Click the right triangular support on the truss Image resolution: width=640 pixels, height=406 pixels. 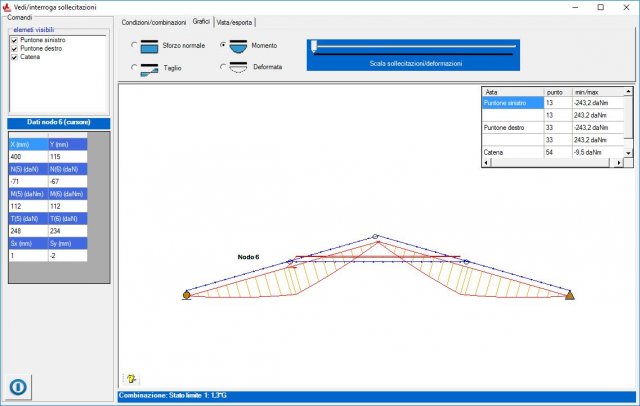pos(569,295)
